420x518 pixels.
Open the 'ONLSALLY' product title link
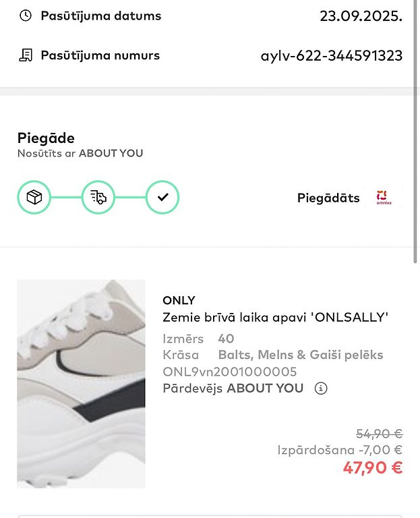(275, 318)
